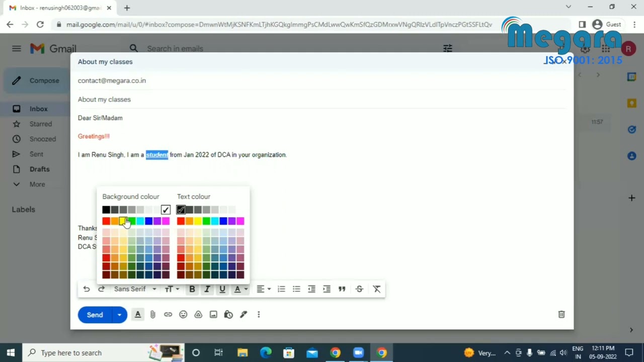Open the Sent folder
This screenshot has height=362, width=644.
point(35,154)
